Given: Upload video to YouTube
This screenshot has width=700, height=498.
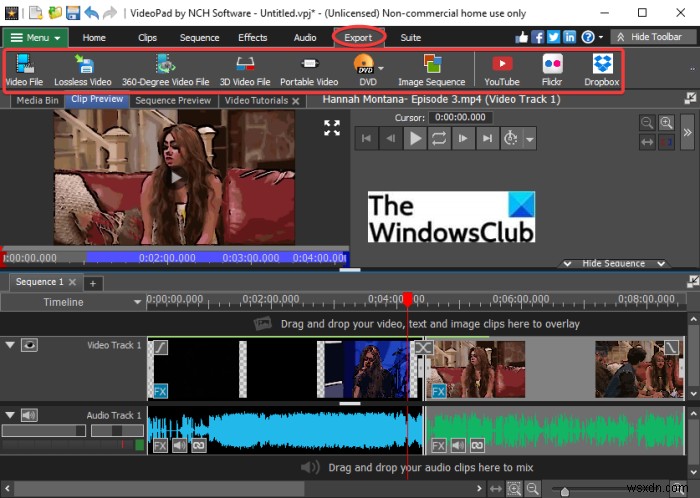Looking at the screenshot, I should tap(502, 70).
